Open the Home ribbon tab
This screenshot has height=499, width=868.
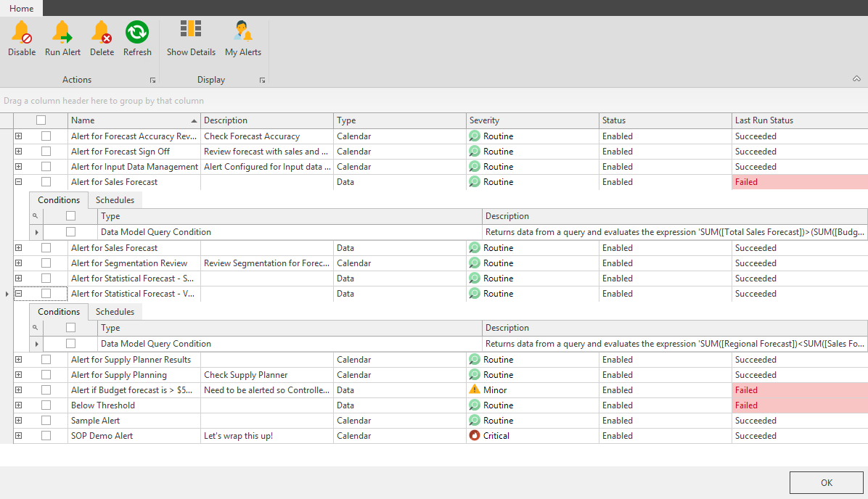(x=22, y=8)
